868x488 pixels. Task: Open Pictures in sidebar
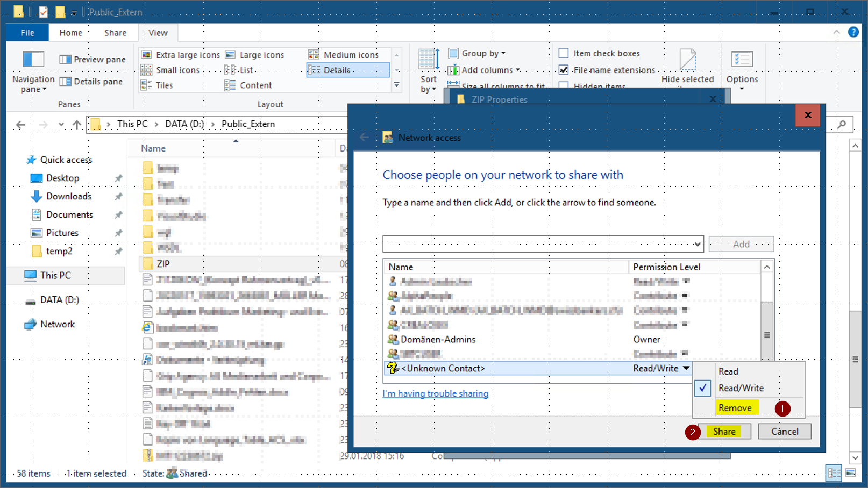coord(54,233)
